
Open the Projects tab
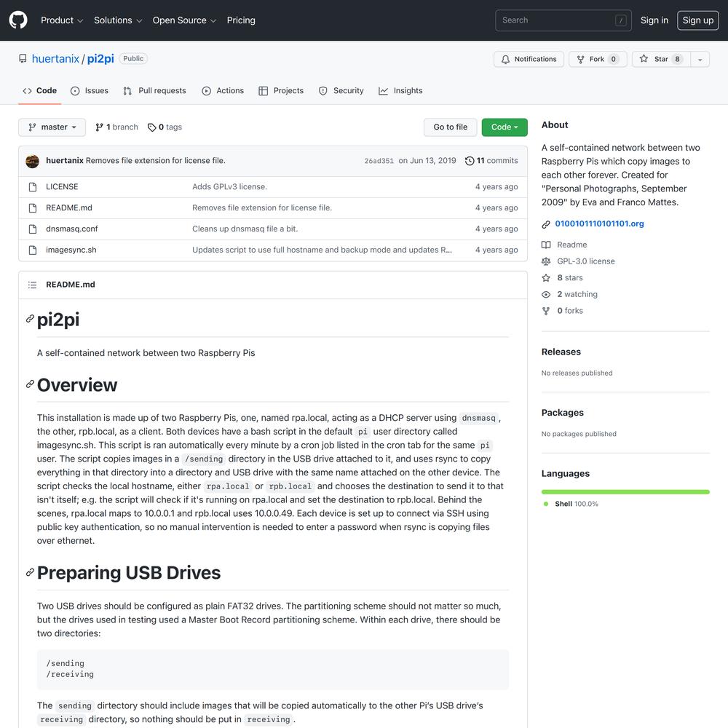coord(281,91)
